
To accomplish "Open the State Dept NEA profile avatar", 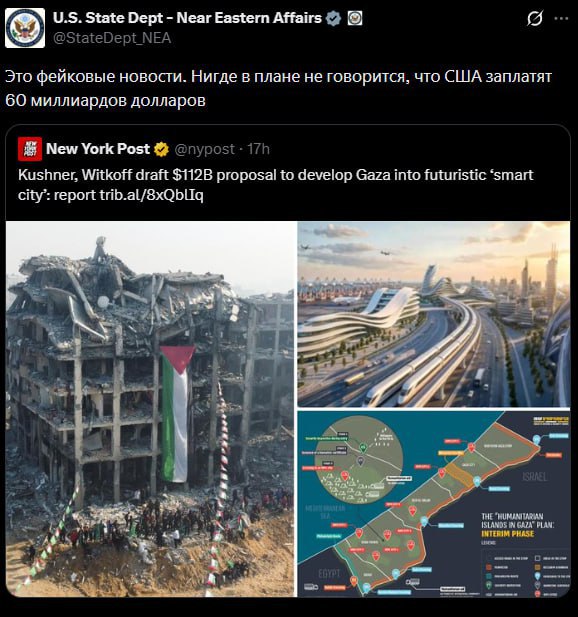I will [x=25, y=28].
